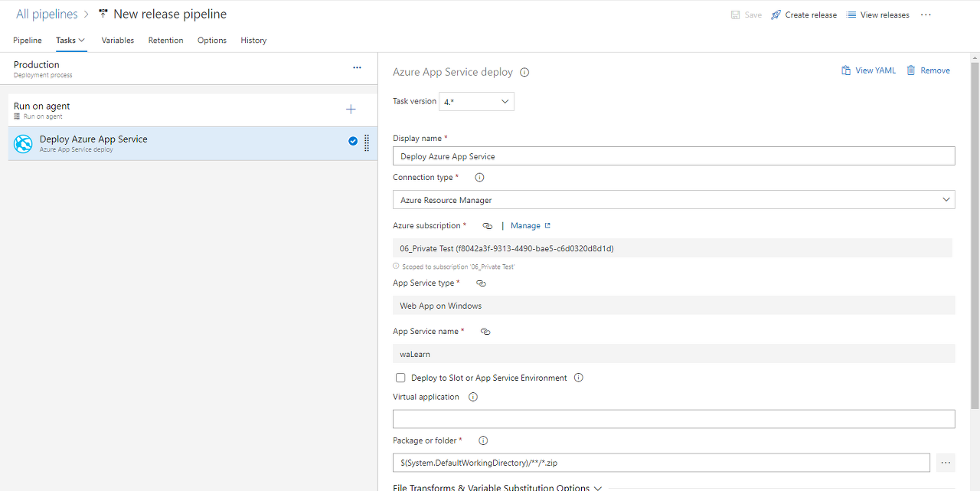Click the Run on agent server icon
980x491 pixels.
point(18,116)
